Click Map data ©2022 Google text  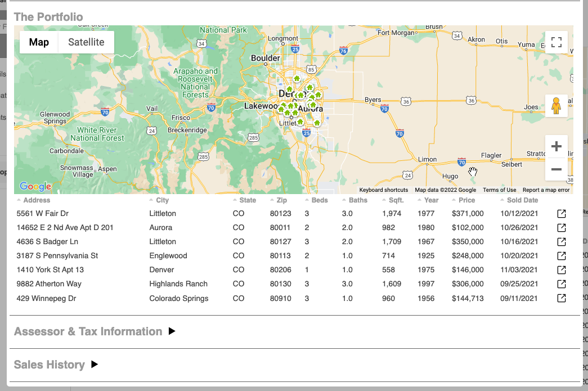tap(445, 190)
